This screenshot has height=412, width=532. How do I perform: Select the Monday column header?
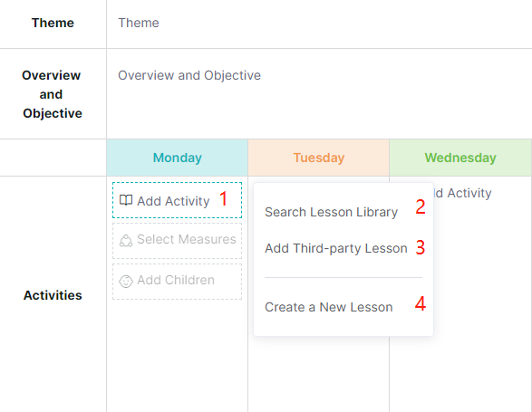(177, 158)
